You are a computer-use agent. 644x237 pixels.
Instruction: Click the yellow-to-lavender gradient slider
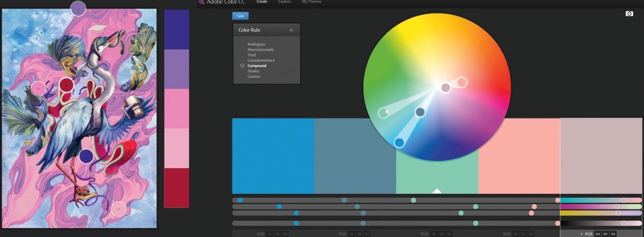tap(601, 213)
